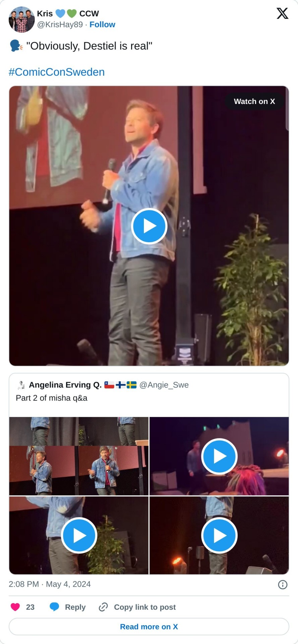The width and height of the screenshot is (298, 644).
Task: Open Angelina Erving Q. profile name
Action: coord(65,385)
